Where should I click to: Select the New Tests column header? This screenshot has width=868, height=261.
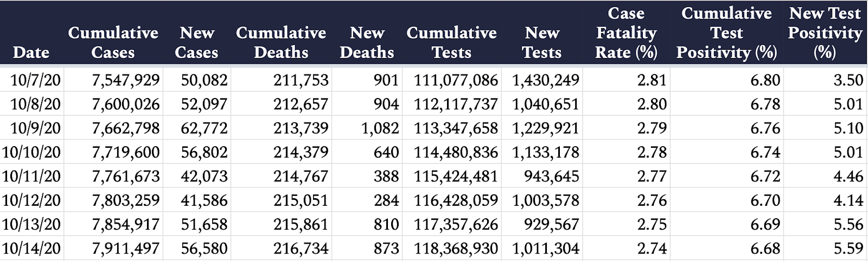[541, 42]
